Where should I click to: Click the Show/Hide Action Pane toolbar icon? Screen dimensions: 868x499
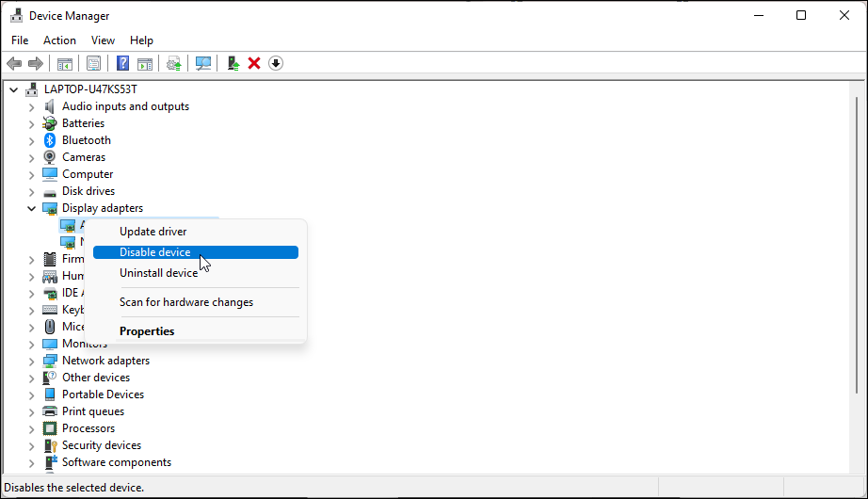click(x=145, y=64)
